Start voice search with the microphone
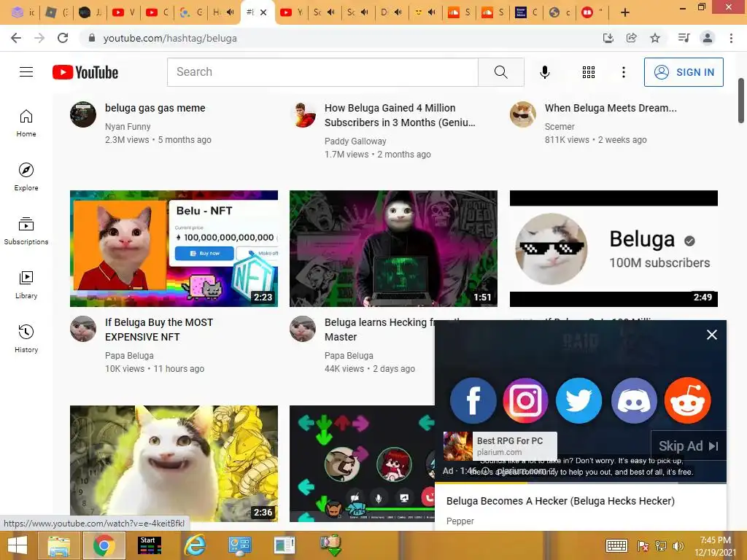The image size is (747, 560). (544, 72)
